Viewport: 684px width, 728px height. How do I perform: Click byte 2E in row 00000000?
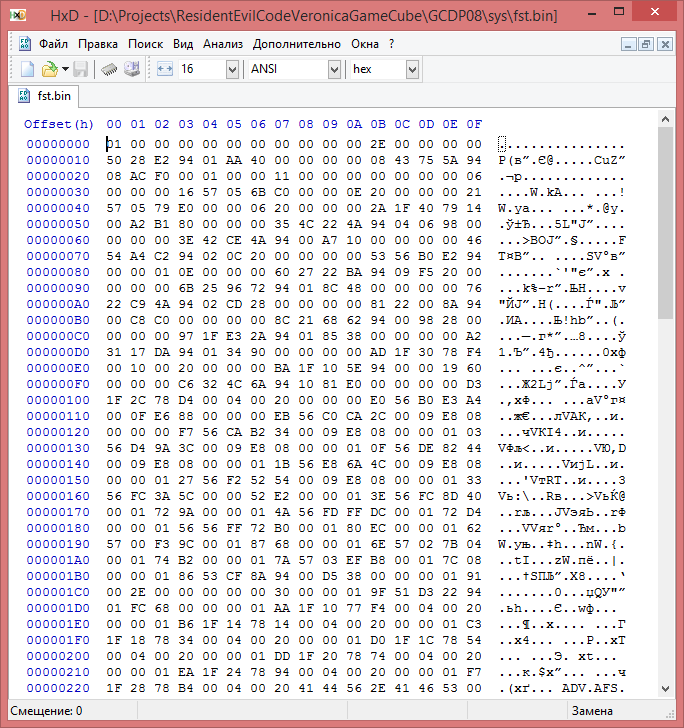point(378,144)
